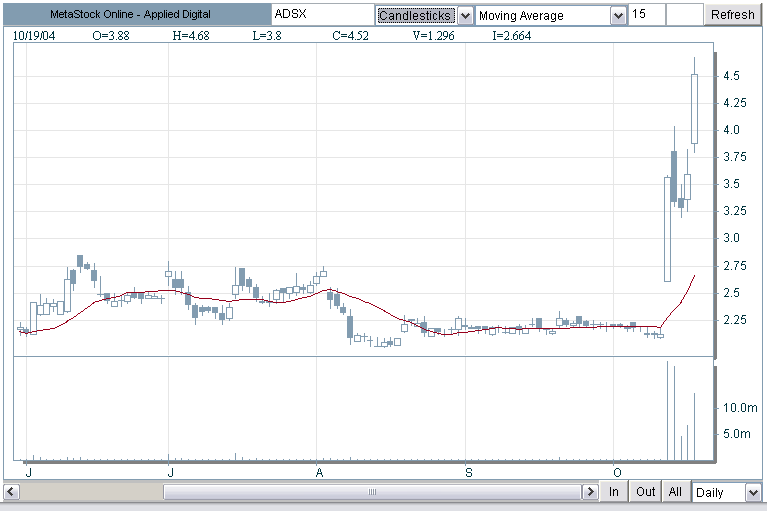The height and width of the screenshot is (511, 767).
Task: Expand the Moving Average indicator dropdown arrow
Action: point(618,16)
